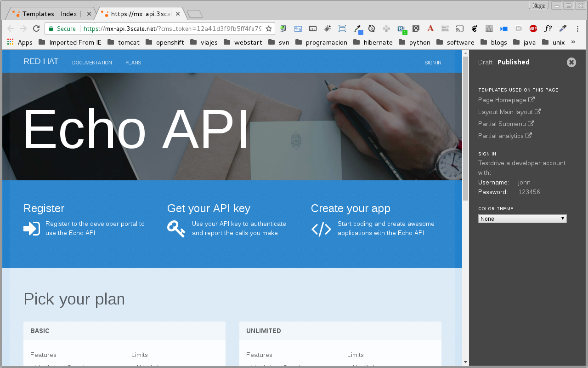Click the Hugo profile button in title bar

[x=539, y=6]
